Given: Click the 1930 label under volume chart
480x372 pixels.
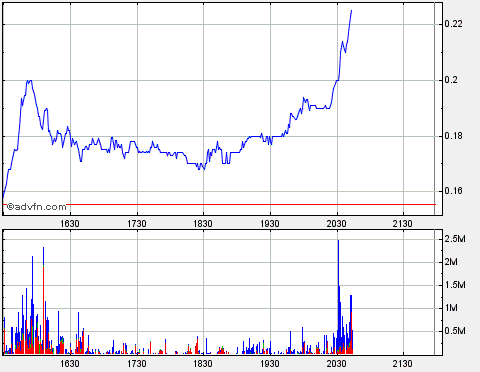Looking at the screenshot, I should (270, 363).
